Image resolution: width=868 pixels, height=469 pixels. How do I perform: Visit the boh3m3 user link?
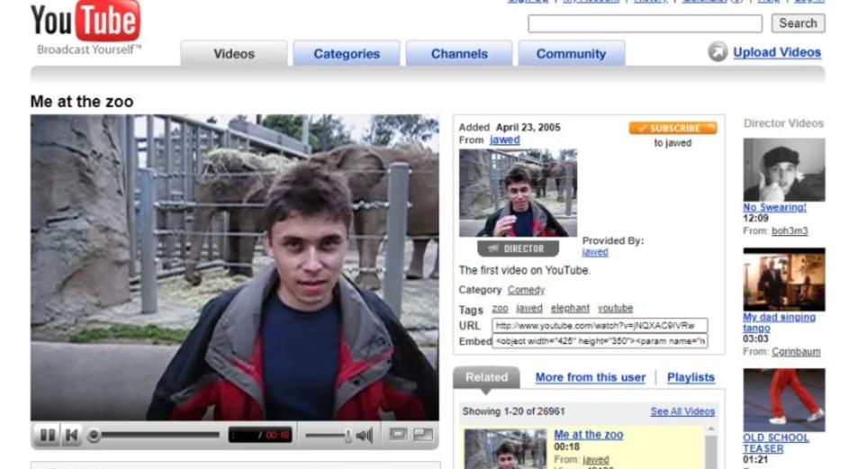pos(790,231)
